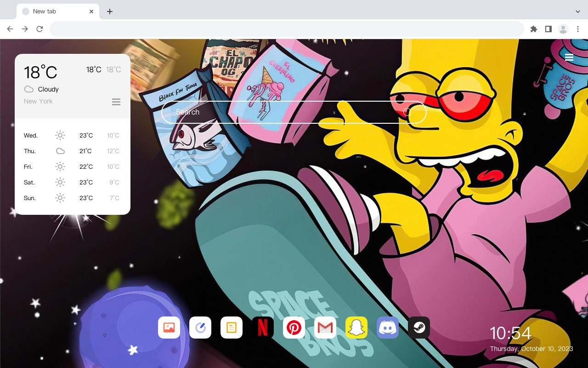Viewport: 588px width, 368px height.
Task: Select the Sat. forecast row
Action: 73,182
